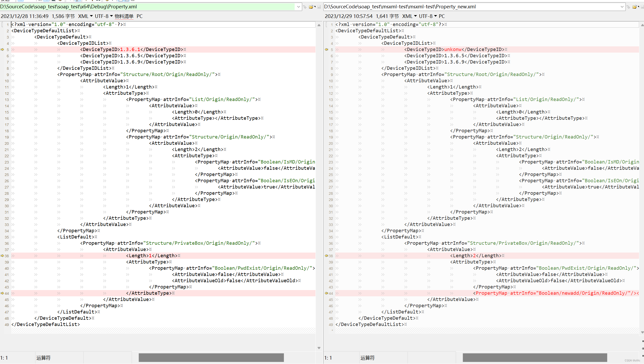
Task: Click 运算符 in the bottom status bar
Action: coord(43,358)
